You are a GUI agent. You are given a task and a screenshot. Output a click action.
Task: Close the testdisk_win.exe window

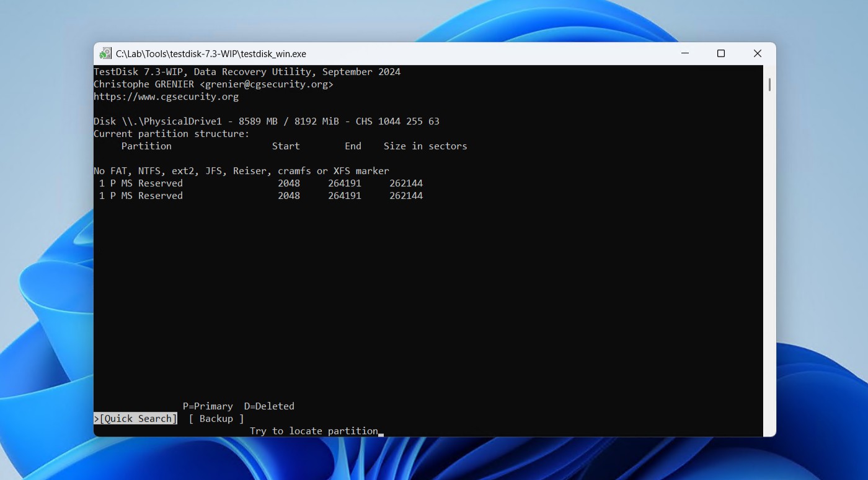pyautogui.click(x=757, y=54)
